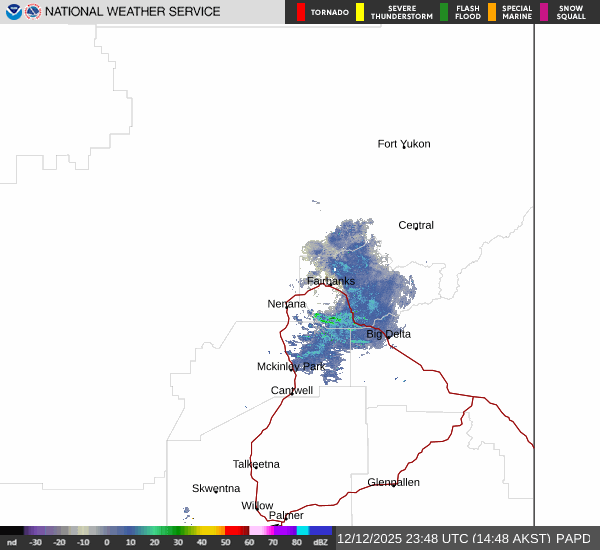600x550 pixels.
Task: Select the Central location label
Action: pos(416,225)
